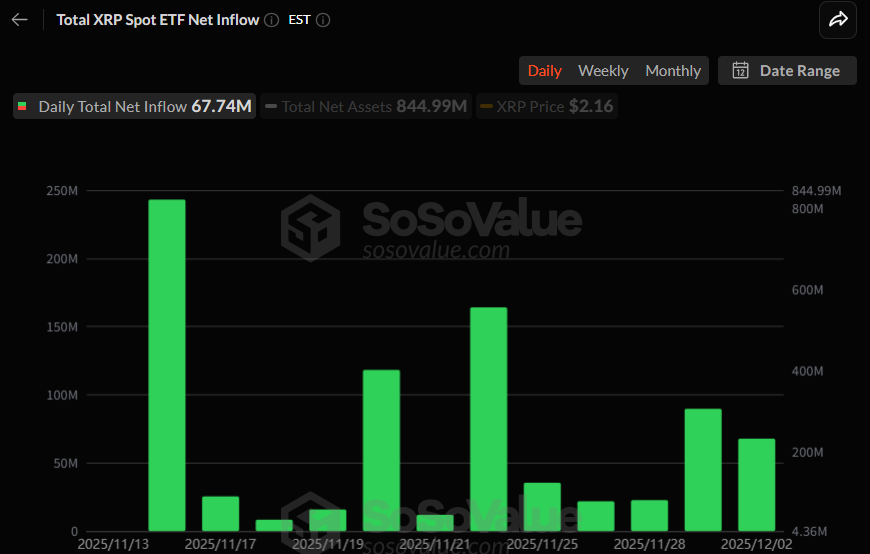This screenshot has width=870, height=554.
Task: Click the green Daily Net Inflow swatch
Action: (23, 106)
